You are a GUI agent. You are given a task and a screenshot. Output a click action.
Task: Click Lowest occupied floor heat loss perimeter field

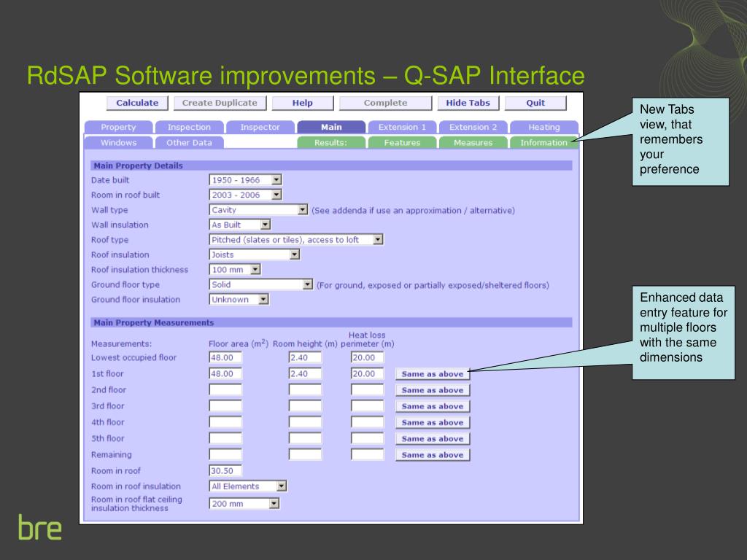pos(368,357)
